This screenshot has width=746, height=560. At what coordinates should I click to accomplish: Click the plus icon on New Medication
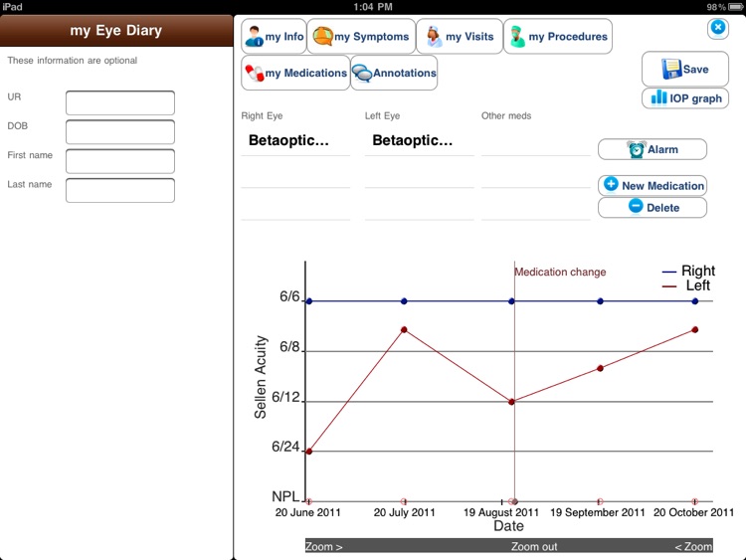point(611,184)
